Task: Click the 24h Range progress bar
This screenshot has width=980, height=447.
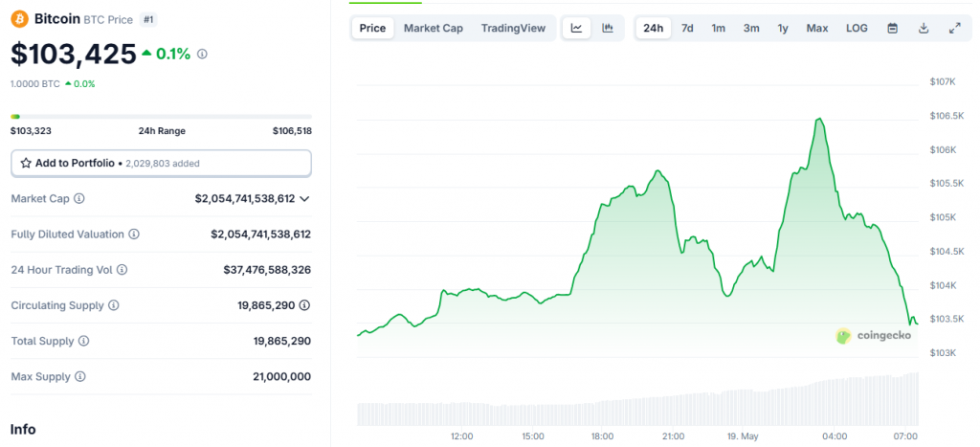Action: (x=161, y=116)
